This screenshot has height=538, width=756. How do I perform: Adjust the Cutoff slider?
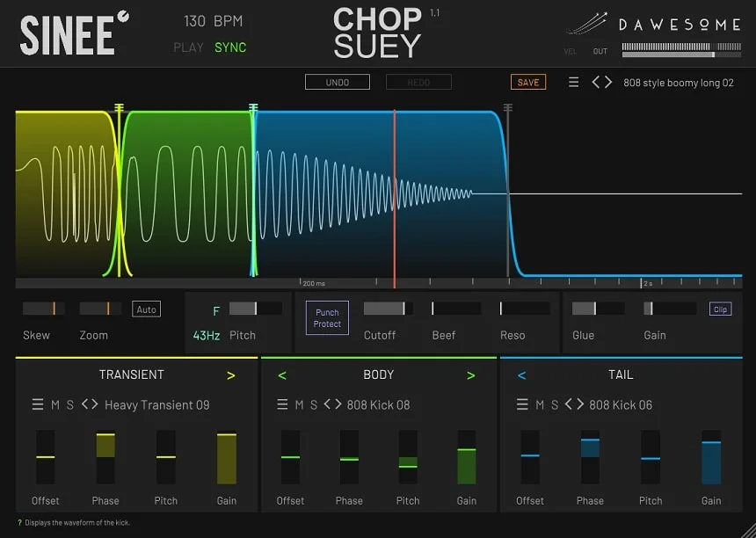[389, 309]
